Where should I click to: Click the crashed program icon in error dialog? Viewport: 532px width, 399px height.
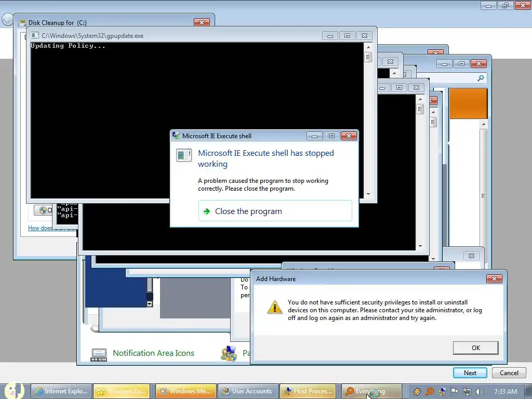coord(184,155)
